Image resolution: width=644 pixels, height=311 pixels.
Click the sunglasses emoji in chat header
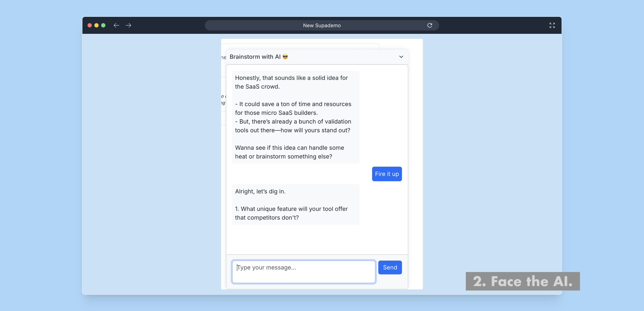[285, 57]
